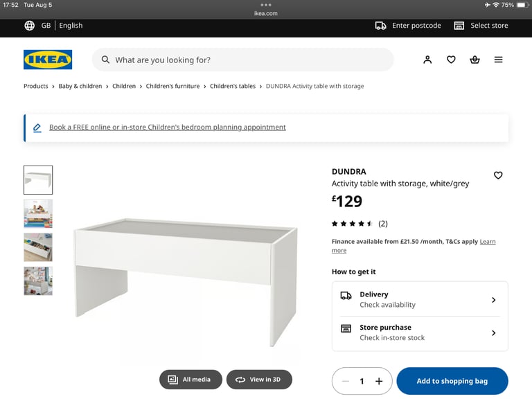The image size is (532, 399).
Task: Open the shopping basket icon
Action: (x=475, y=60)
